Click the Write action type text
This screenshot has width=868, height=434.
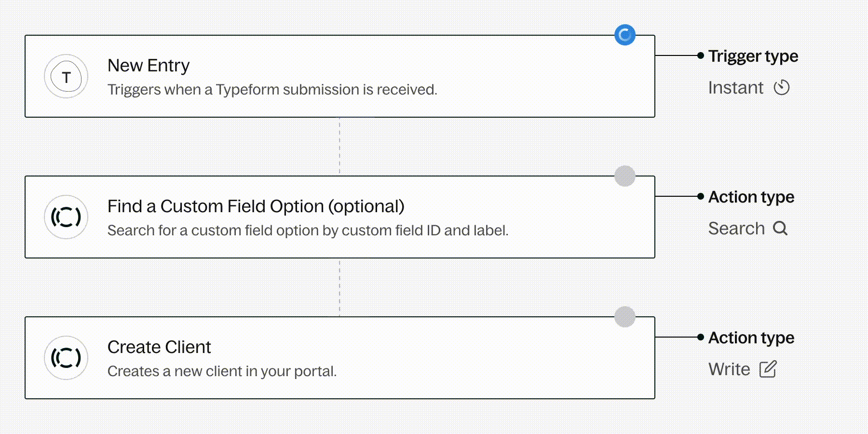[729, 369]
